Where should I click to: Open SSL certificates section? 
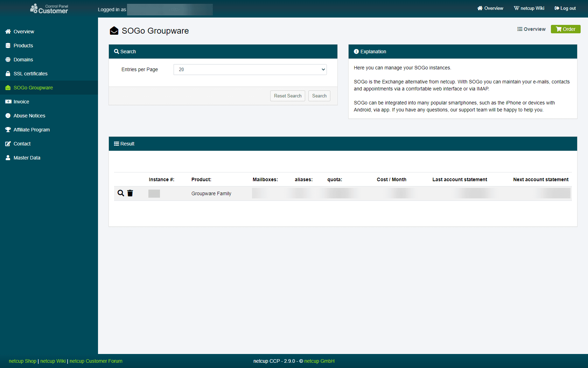coord(30,73)
